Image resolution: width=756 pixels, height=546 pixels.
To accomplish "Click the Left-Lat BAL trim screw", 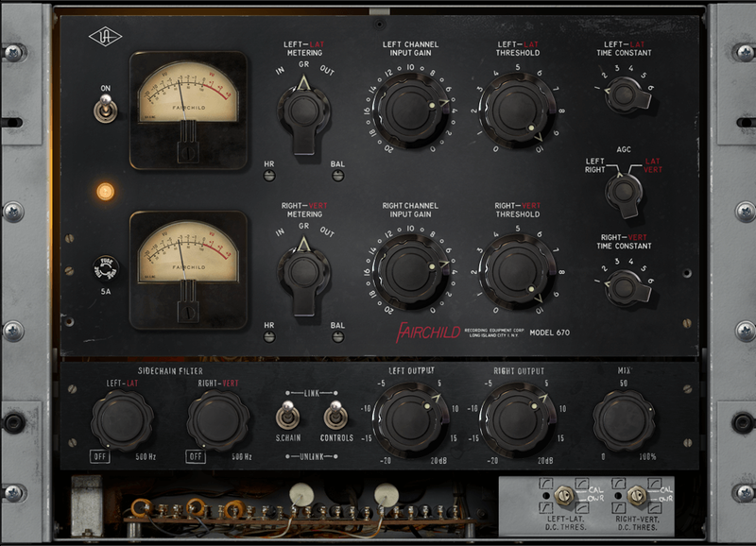I will (x=338, y=176).
